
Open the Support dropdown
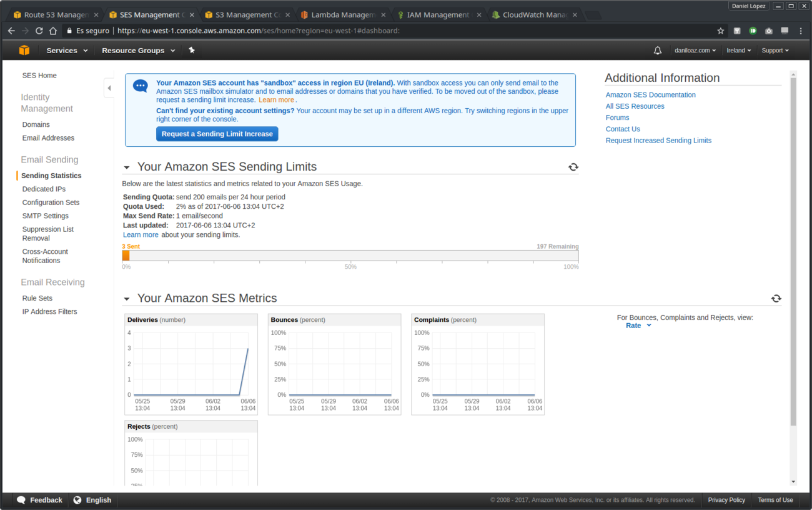775,50
